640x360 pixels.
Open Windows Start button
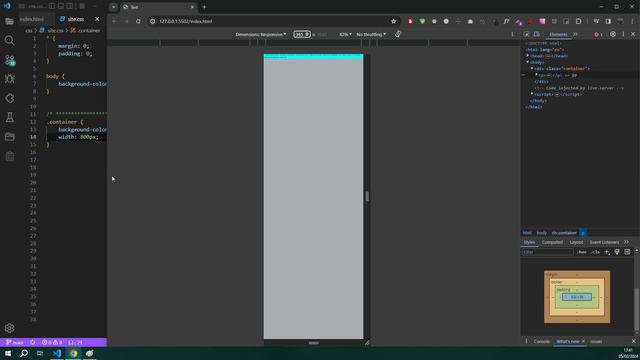pos(8,353)
